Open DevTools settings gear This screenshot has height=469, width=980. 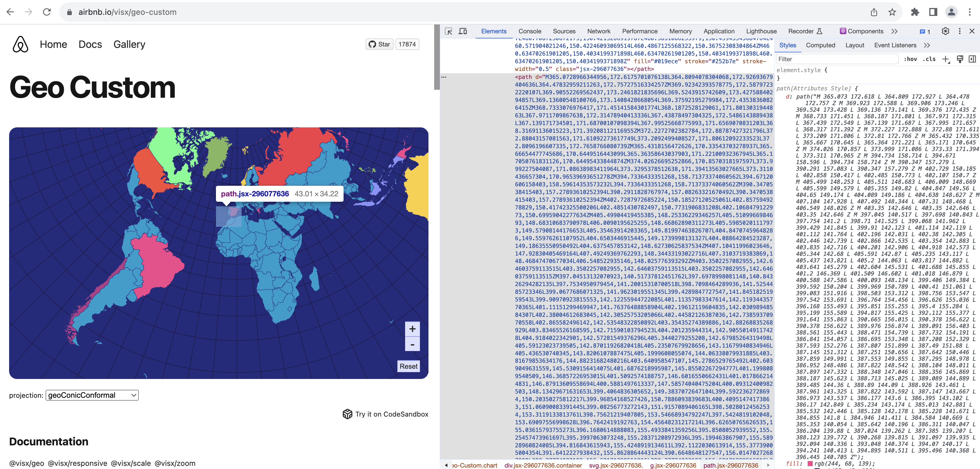[x=946, y=31]
